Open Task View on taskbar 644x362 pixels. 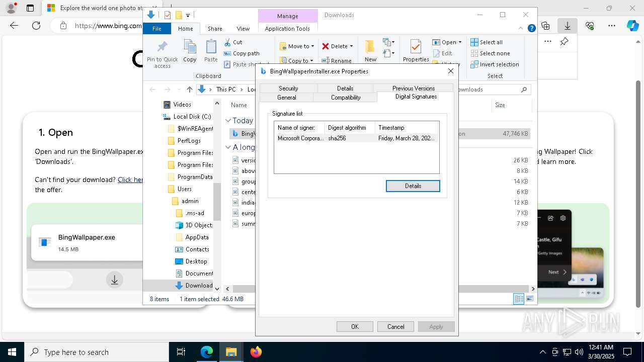(181, 352)
